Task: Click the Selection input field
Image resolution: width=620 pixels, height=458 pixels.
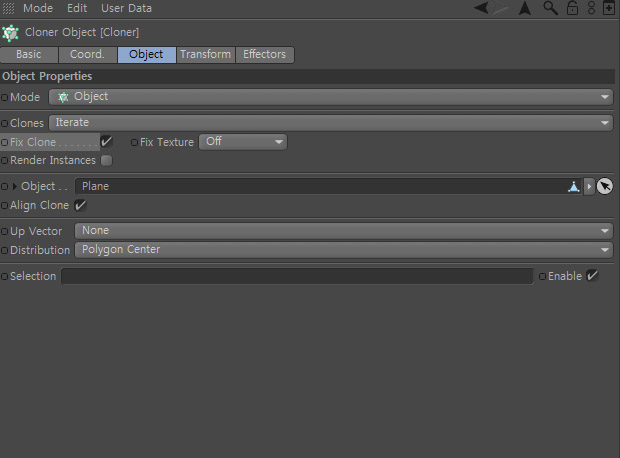Action: tap(297, 276)
